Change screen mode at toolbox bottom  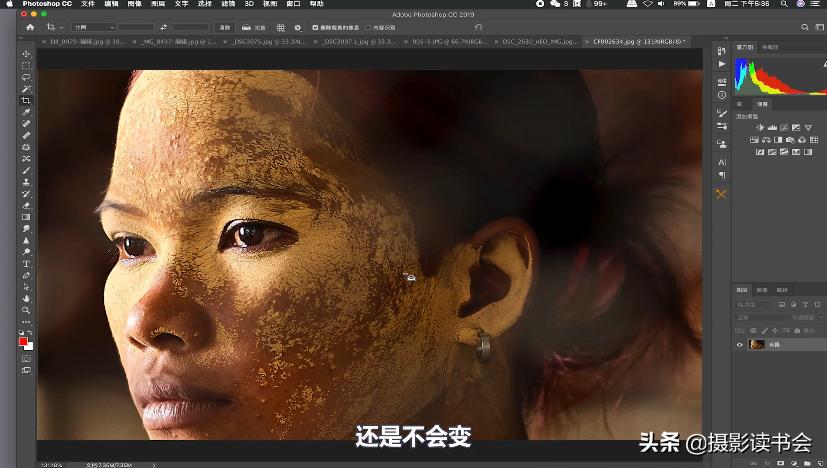click(26, 370)
